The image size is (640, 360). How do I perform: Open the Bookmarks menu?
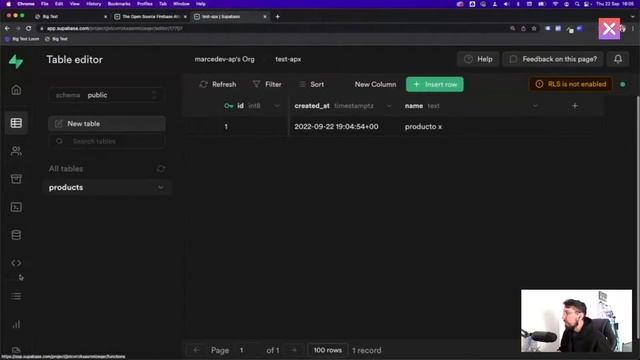(x=119, y=4)
